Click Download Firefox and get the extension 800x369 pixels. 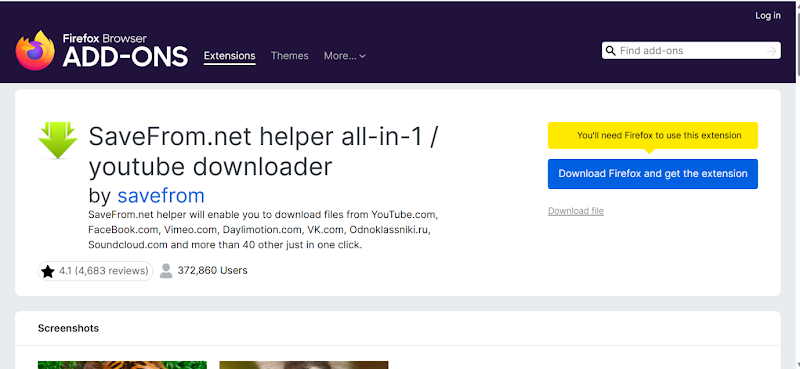(x=653, y=174)
